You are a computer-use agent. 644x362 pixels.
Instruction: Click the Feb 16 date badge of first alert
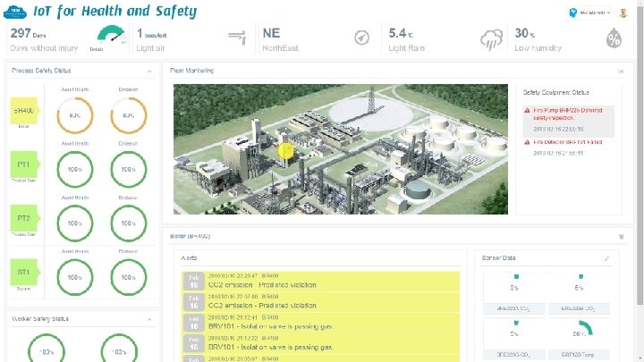194,282
